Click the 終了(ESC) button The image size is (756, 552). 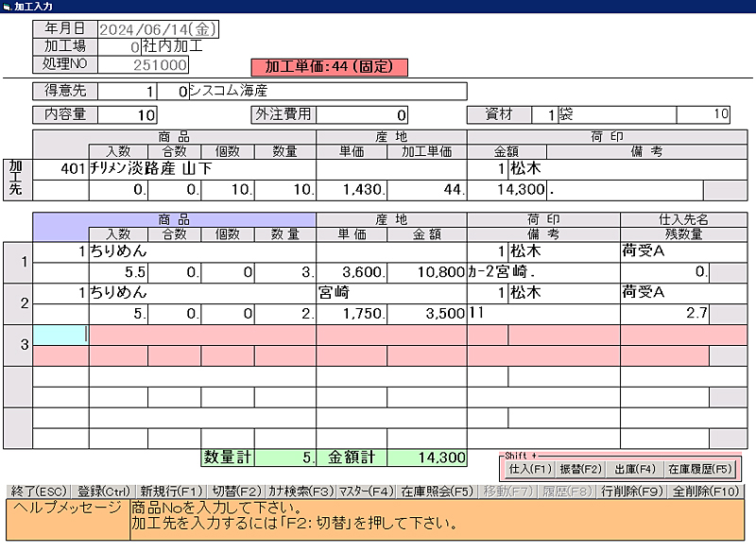point(37,492)
